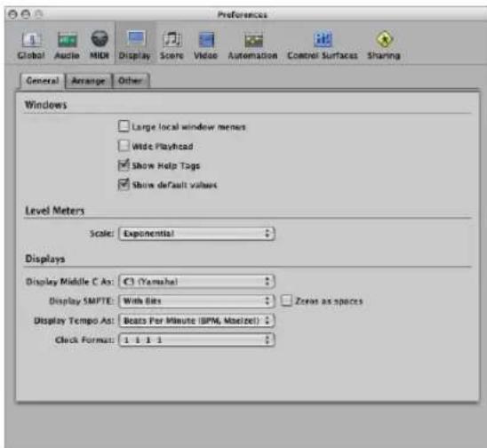Screen dimensions: 487x448
Task: Open the Clock Format dropdown
Action: [197, 340]
